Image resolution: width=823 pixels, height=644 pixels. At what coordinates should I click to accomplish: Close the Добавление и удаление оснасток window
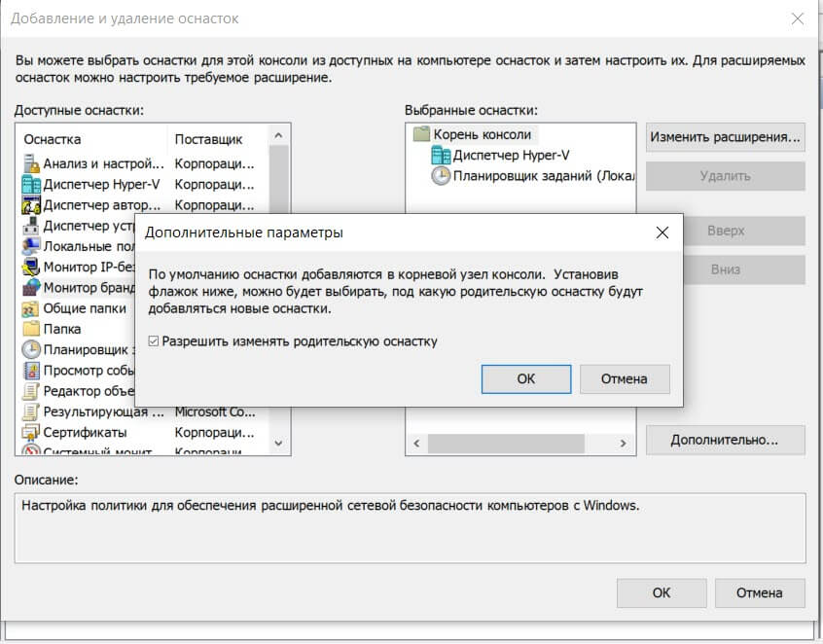click(x=798, y=18)
